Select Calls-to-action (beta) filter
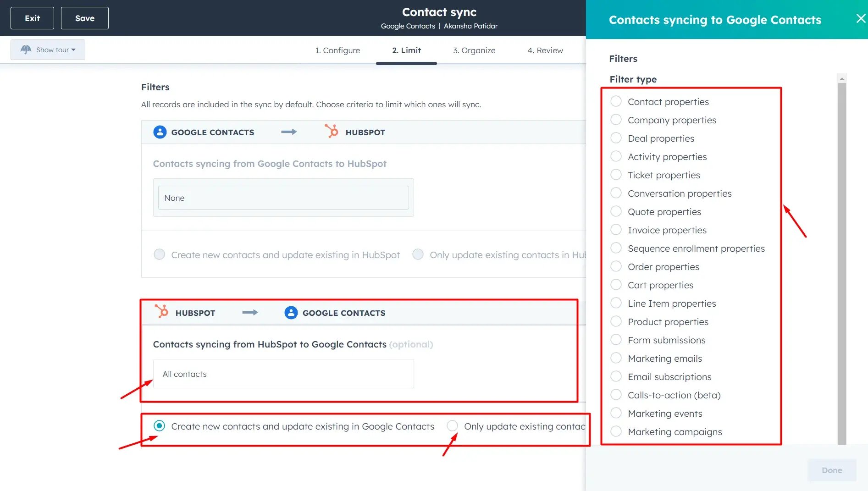Screen dimensions: 868x491 coord(616,395)
